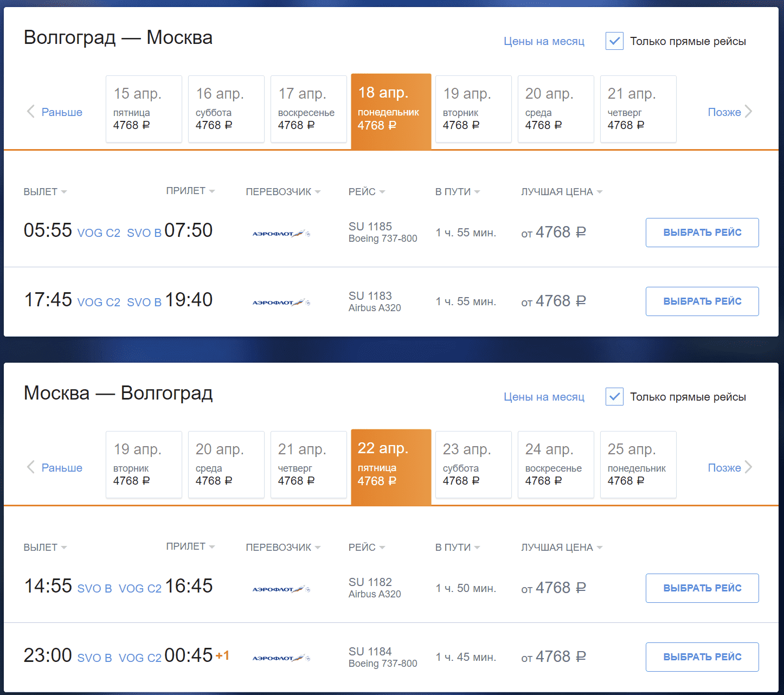The height and width of the screenshot is (695, 784).
Task: Show earlier dates for Москва — Волгоград
Action: click(x=55, y=468)
